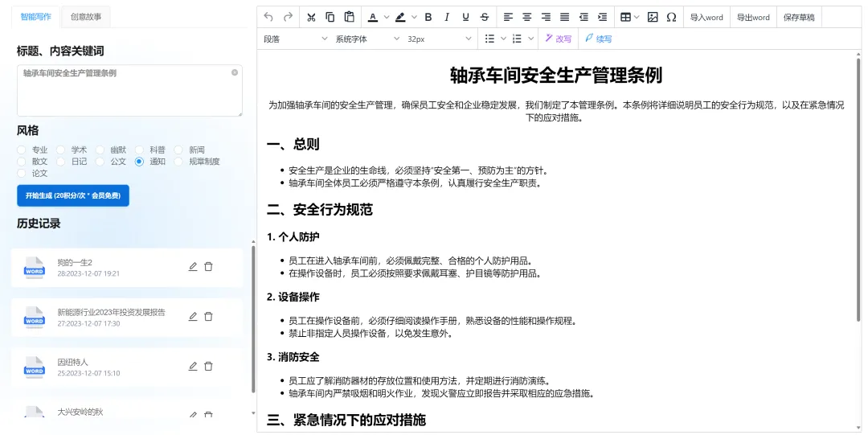This screenshot has width=868, height=435.
Task: Toggle italic formatting
Action: pyautogui.click(x=447, y=17)
